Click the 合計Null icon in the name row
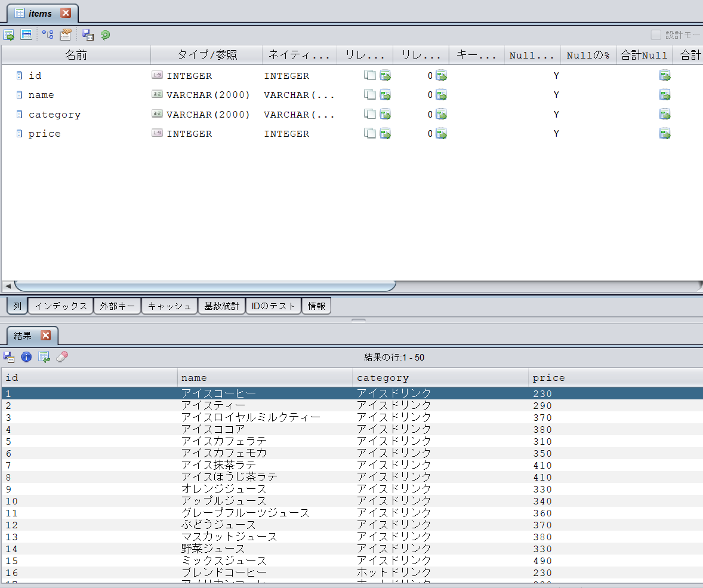The image size is (703, 588). 665,95
